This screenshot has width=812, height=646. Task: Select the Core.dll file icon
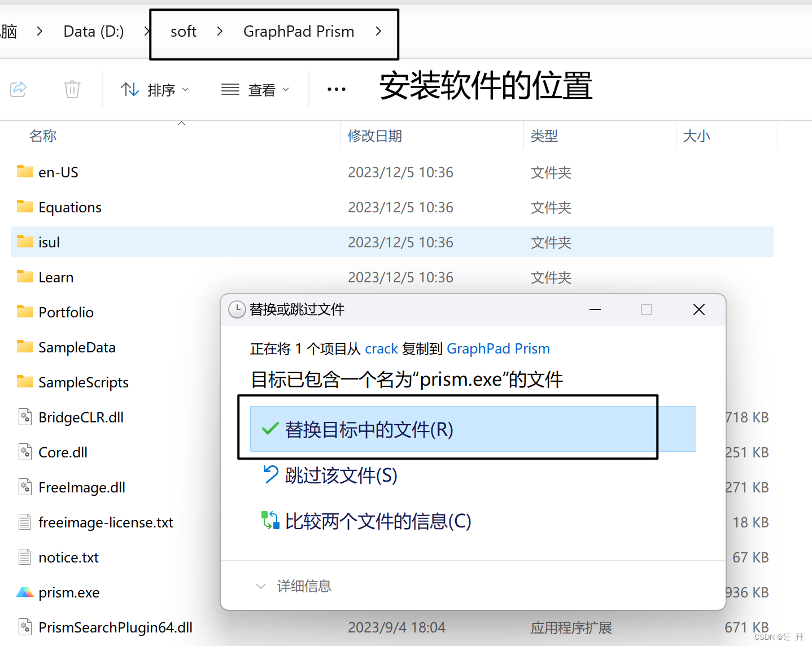pos(25,452)
